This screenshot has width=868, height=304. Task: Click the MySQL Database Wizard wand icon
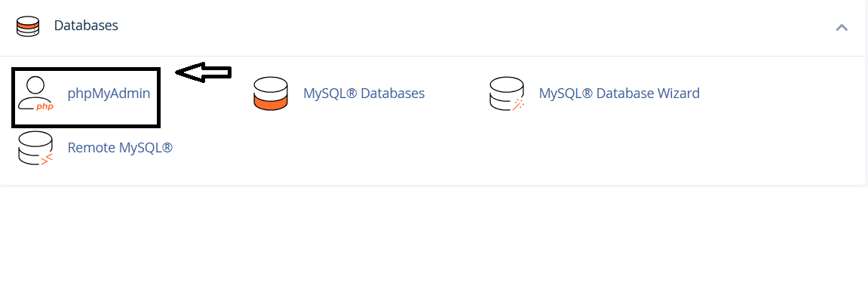[507, 94]
